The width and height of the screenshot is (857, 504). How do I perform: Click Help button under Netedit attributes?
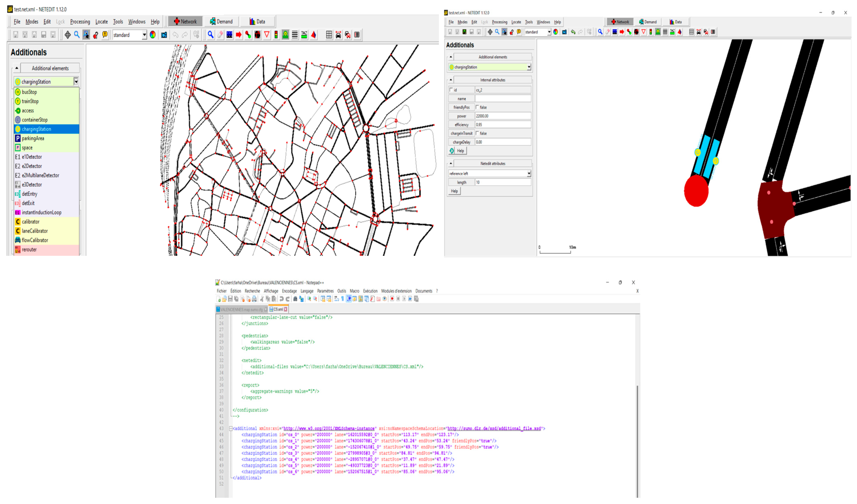click(x=454, y=191)
